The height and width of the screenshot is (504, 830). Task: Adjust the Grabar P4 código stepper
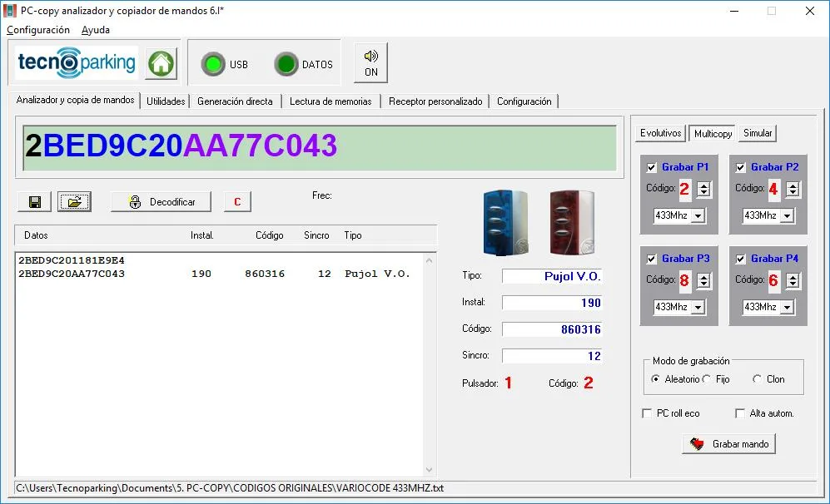point(793,280)
